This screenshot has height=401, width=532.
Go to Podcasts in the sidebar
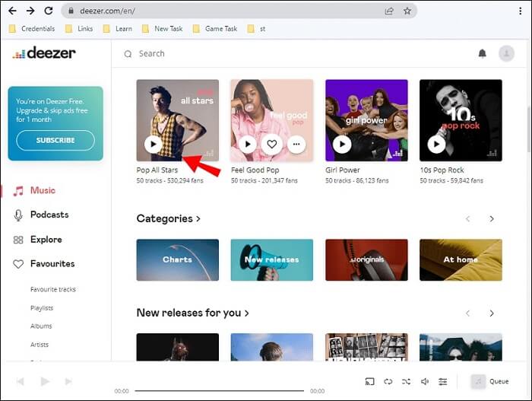49,215
